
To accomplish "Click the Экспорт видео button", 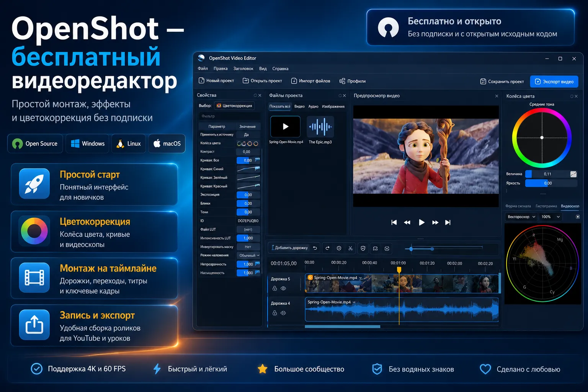I will [554, 82].
